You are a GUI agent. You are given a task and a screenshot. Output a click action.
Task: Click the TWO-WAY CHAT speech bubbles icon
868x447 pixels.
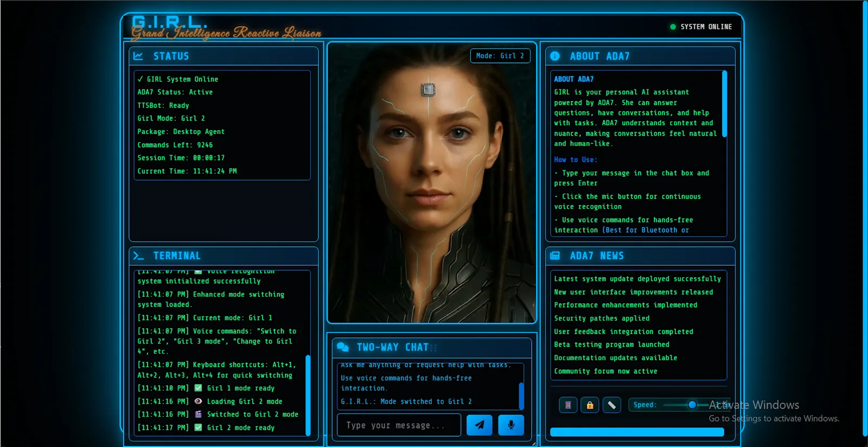click(x=342, y=347)
